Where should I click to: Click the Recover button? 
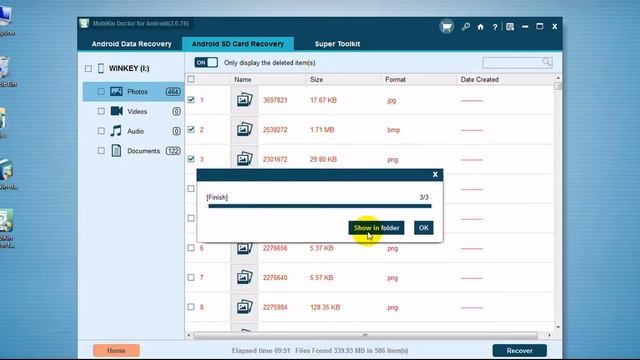(x=520, y=351)
